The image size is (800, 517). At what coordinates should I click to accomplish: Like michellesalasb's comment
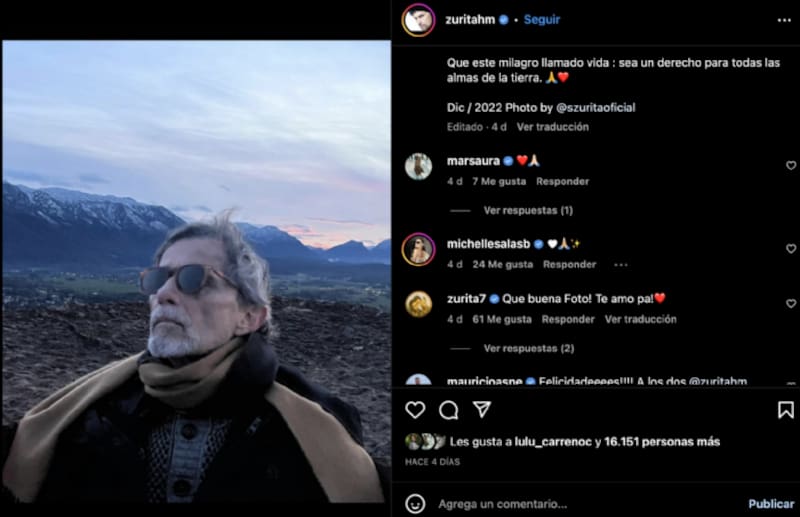790,248
